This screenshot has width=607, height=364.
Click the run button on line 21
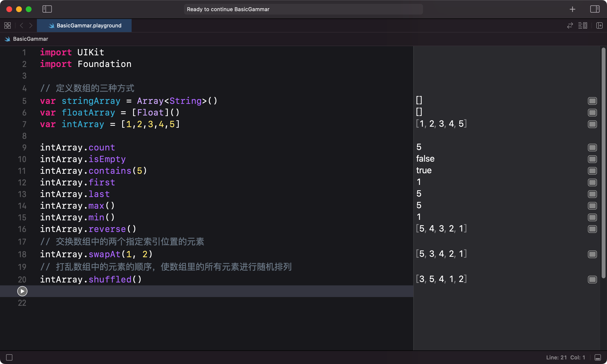[x=22, y=291]
